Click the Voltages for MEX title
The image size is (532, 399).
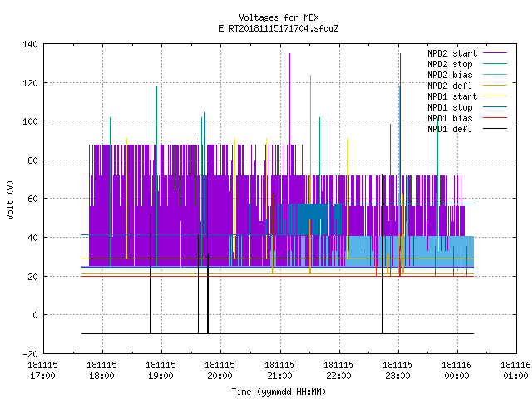coord(278,17)
